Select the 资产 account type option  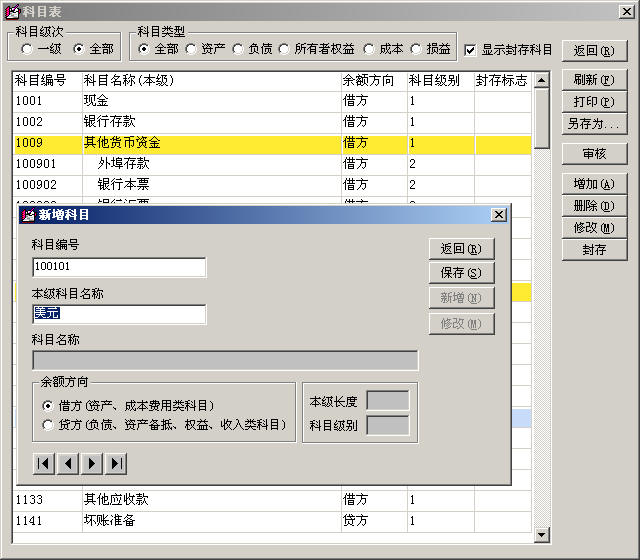tap(191, 49)
